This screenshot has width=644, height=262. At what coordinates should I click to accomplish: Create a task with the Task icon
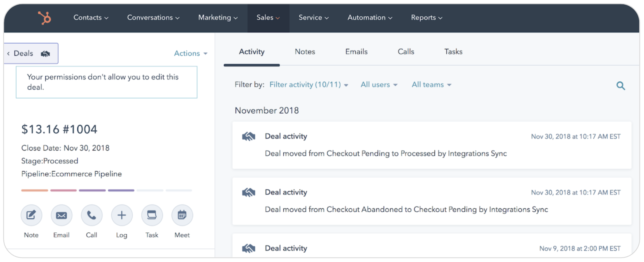[x=152, y=215]
